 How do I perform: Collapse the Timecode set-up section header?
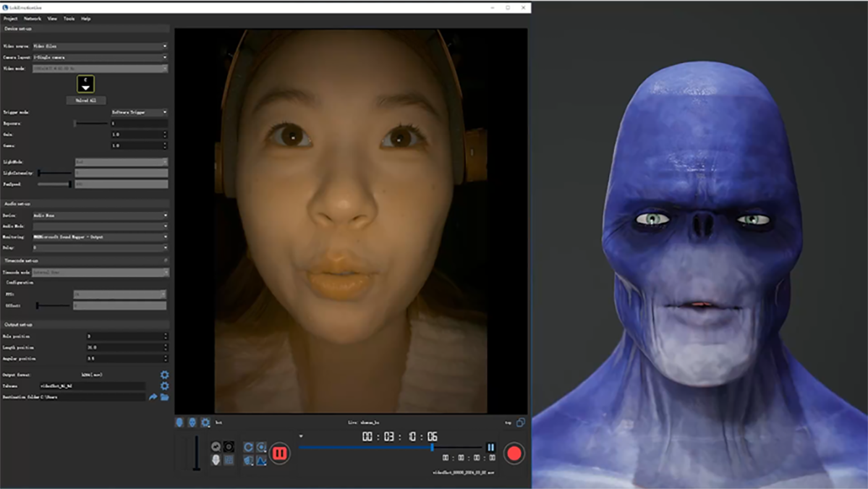(x=86, y=260)
